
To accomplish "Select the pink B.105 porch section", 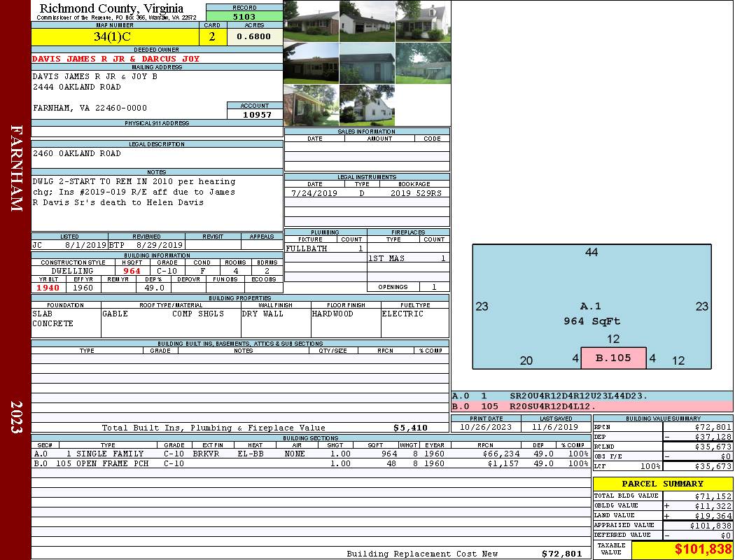I will click(x=613, y=358).
